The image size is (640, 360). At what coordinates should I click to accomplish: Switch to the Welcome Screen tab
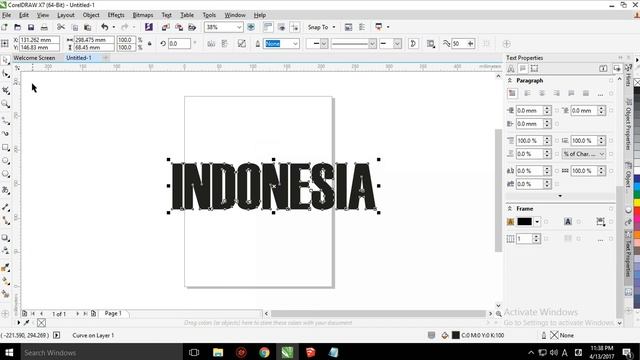34,58
